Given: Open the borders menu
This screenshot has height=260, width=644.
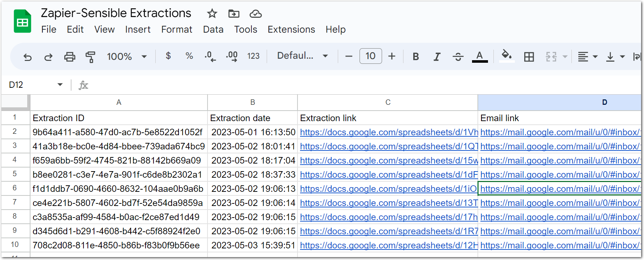Looking at the screenshot, I should (529, 57).
